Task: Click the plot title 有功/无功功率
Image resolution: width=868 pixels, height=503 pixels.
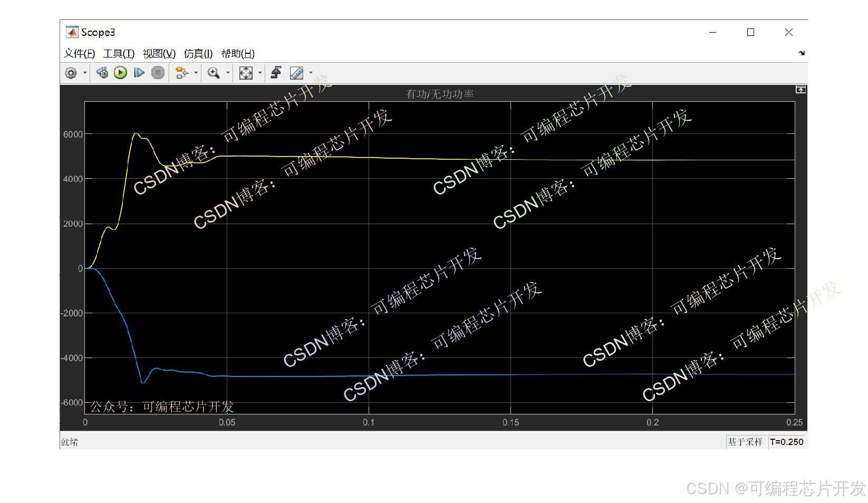Action: pos(440,94)
